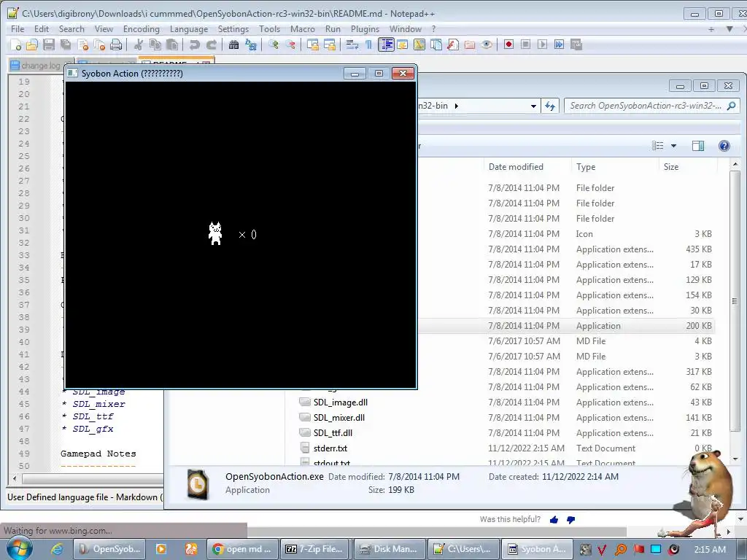Open the Plugins menu

pyautogui.click(x=365, y=29)
